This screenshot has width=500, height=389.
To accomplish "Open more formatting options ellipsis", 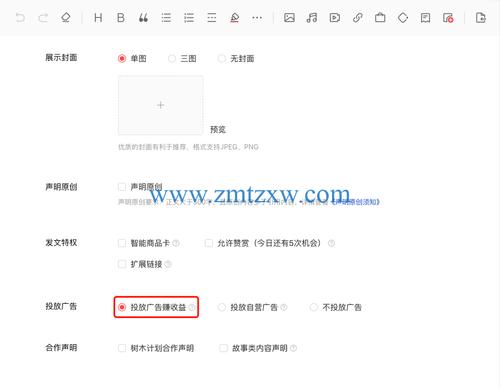I will pos(257,17).
